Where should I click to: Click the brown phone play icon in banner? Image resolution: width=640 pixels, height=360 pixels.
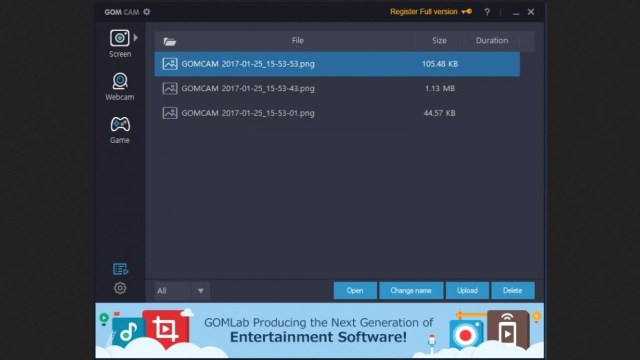coord(507,330)
